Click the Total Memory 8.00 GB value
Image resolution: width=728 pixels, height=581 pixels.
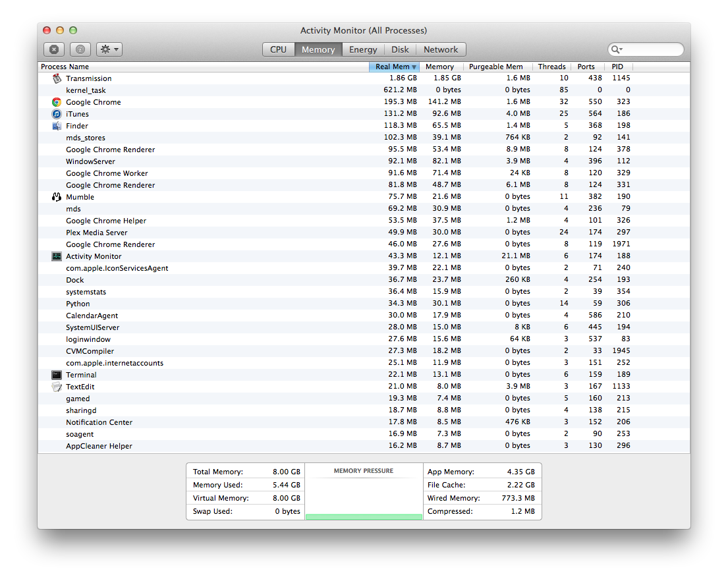tap(287, 472)
